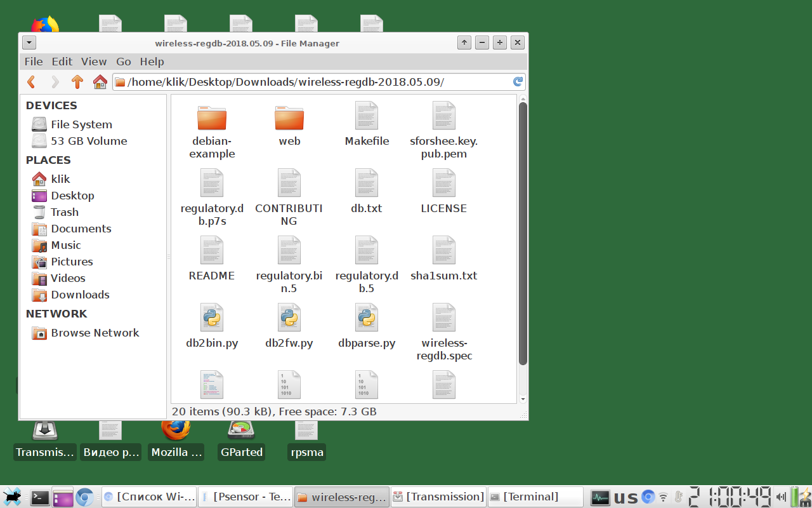Switch to Transmission taskbar window

click(438, 497)
